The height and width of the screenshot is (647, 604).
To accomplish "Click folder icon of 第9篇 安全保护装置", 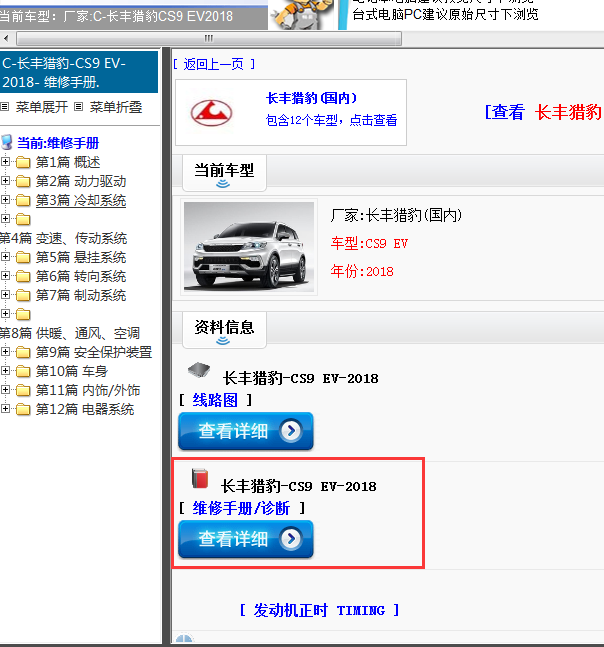I will pyautogui.click(x=23, y=352).
